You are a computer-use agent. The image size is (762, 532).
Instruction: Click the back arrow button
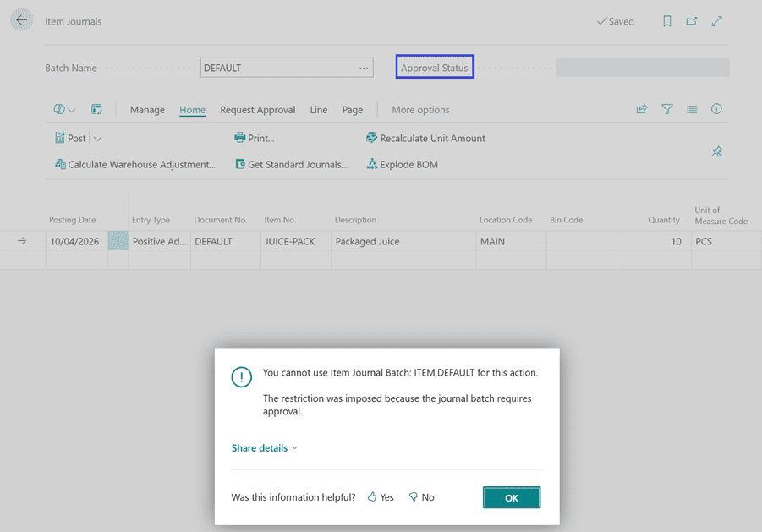(x=22, y=21)
